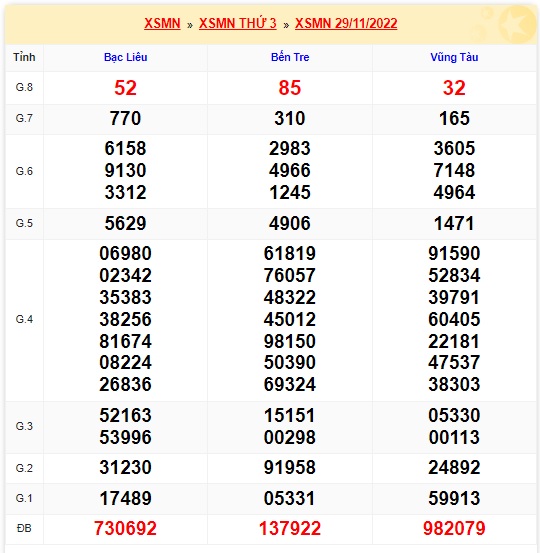Click G.4 number 26836
Image resolution: width=540 pixels, height=553 pixels.
(x=125, y=384)
